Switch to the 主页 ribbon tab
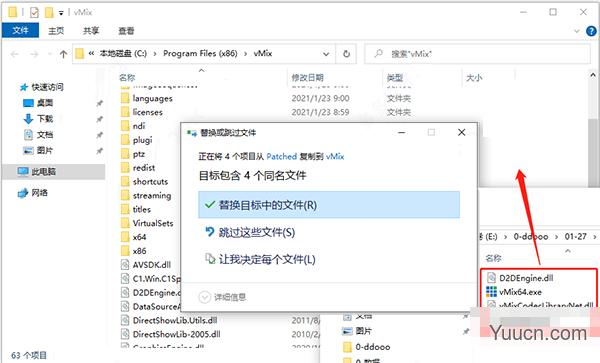This screenshot has height=363, width=600. pos(56,31)
